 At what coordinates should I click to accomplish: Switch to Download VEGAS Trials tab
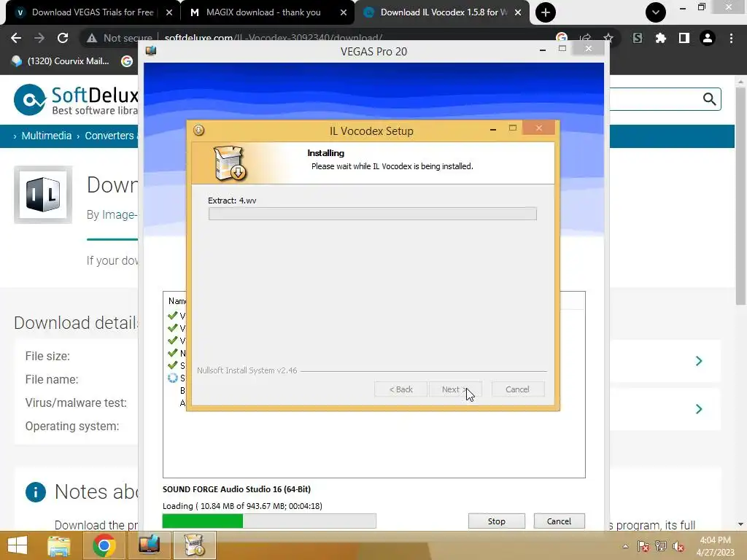[93, 12]
